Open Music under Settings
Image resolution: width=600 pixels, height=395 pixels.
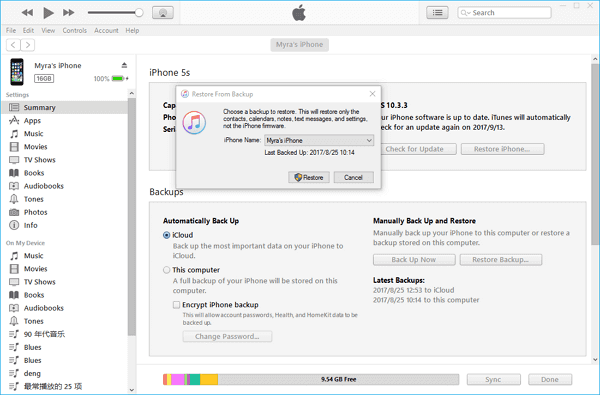click(x=65, y=134)
